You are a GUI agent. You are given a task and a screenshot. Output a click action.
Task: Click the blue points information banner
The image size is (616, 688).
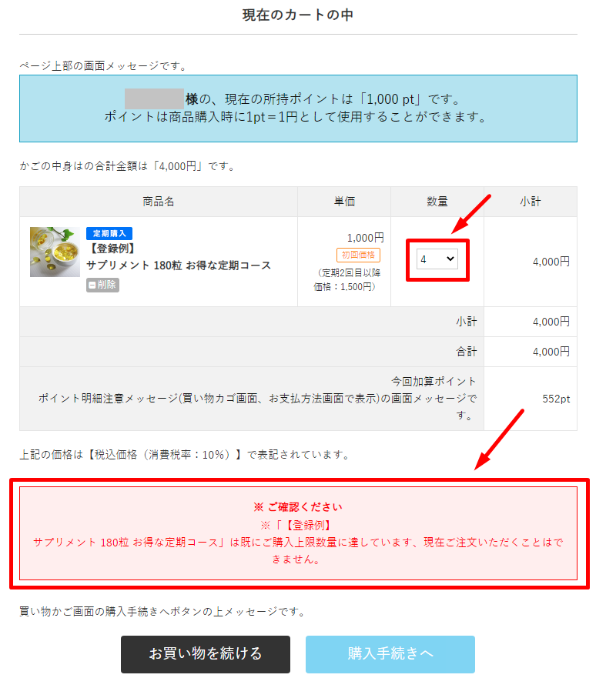(x=298, y=109)
